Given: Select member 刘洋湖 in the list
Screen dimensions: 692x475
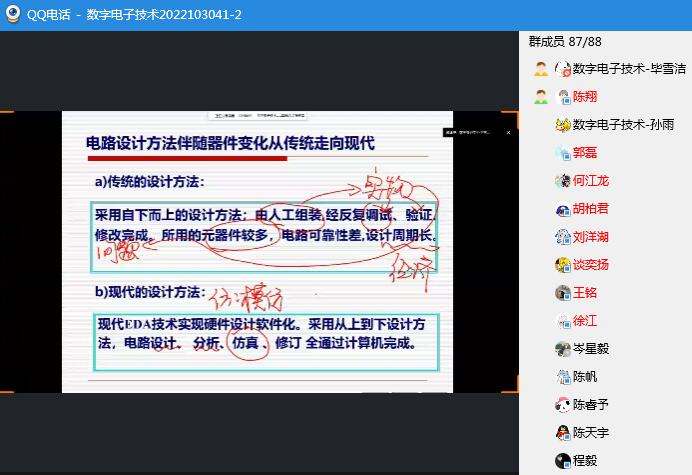Looking at the screenshot, I should click(x=591, y=237).
